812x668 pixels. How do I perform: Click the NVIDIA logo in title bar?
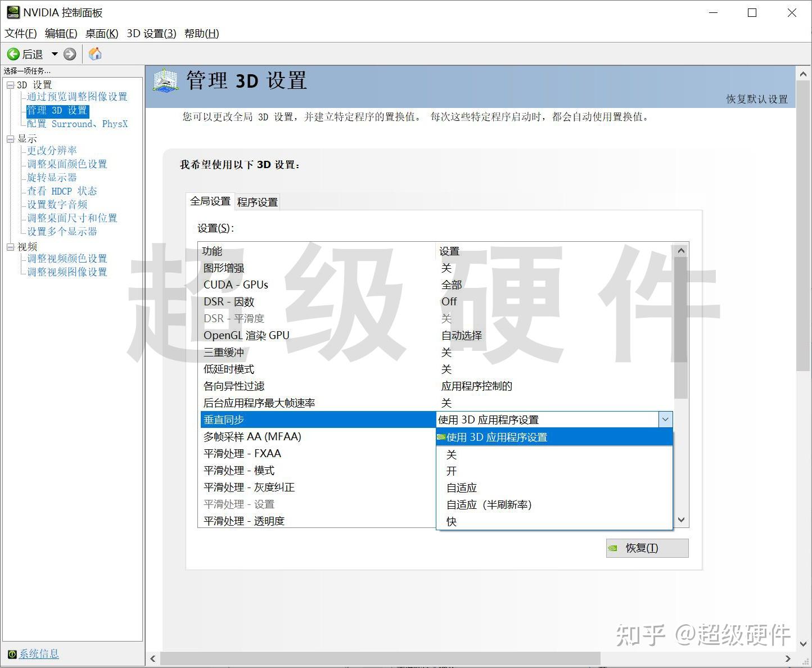(x=13, y=12)
